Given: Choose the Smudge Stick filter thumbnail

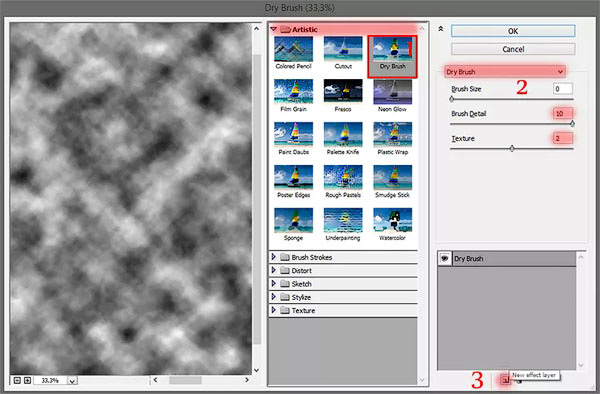Looking at the screenshot, I should tap(392, 177).
